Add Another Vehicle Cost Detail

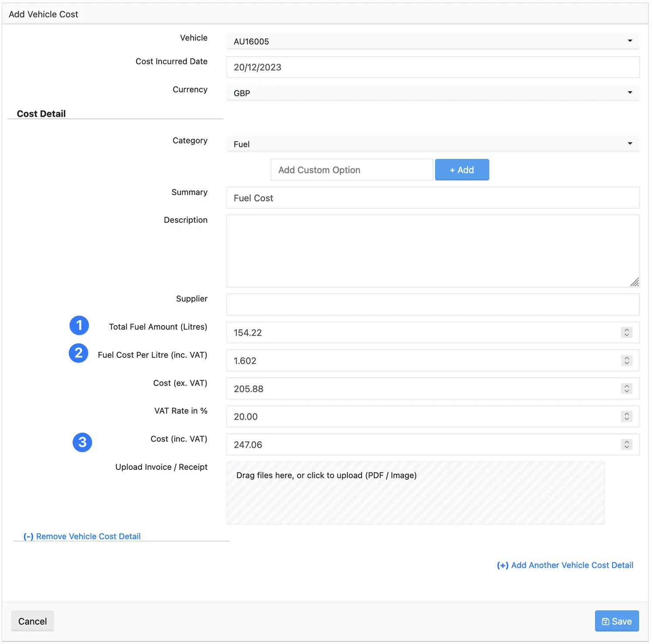(x=565, y=565)
